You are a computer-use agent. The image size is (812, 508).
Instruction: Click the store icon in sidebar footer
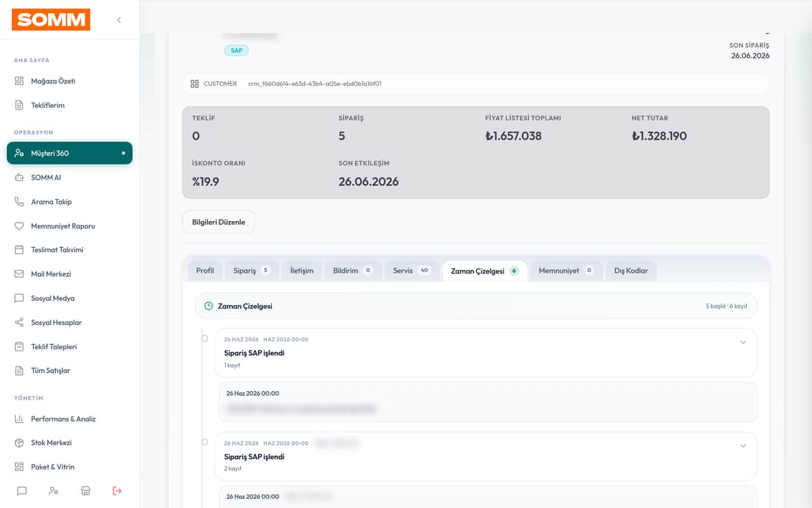[85, 491]
